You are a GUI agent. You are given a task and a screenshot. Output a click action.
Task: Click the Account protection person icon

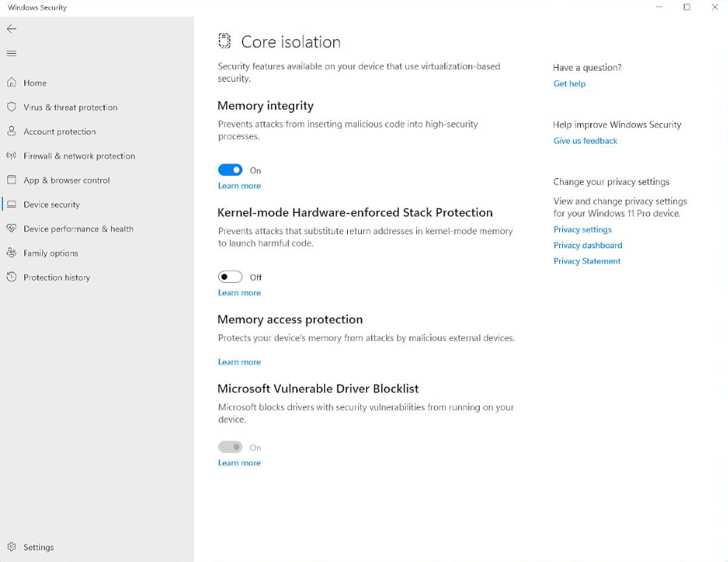[12, 131]
